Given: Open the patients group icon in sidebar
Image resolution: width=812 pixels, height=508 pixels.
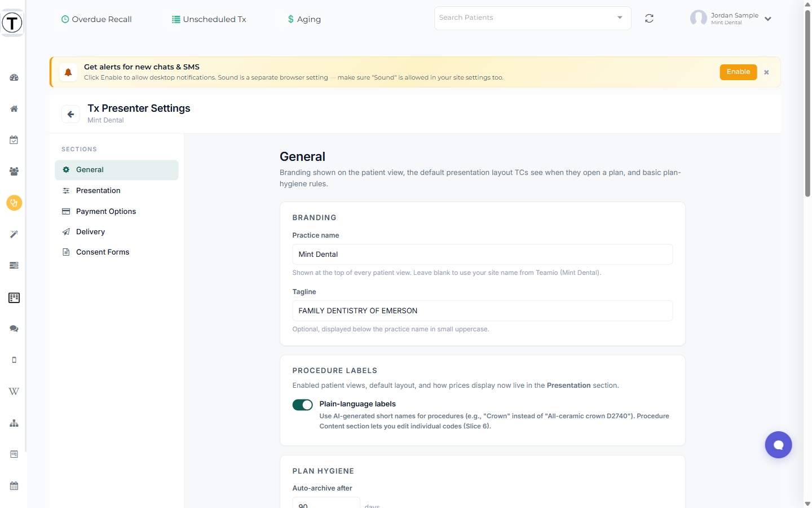Looking at the screenshot, I should (x=14, y=171).
